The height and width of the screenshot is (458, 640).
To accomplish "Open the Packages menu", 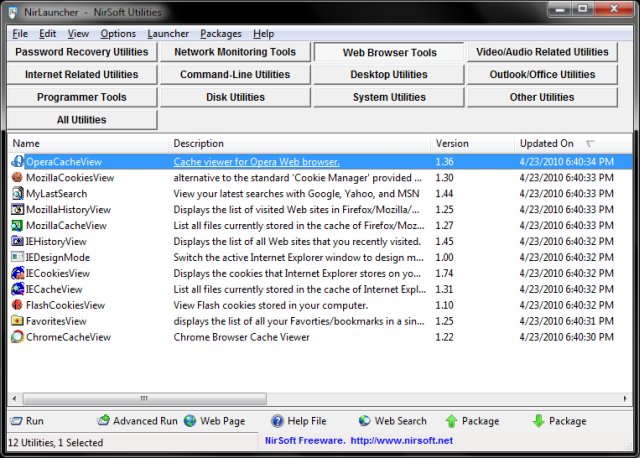I will click(x=221, y=34).
